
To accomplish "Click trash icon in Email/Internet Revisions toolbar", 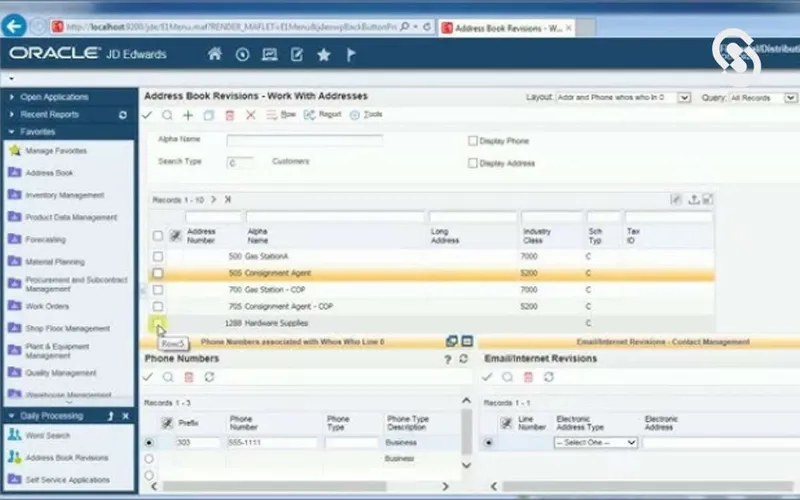I will tap(528, 377).
